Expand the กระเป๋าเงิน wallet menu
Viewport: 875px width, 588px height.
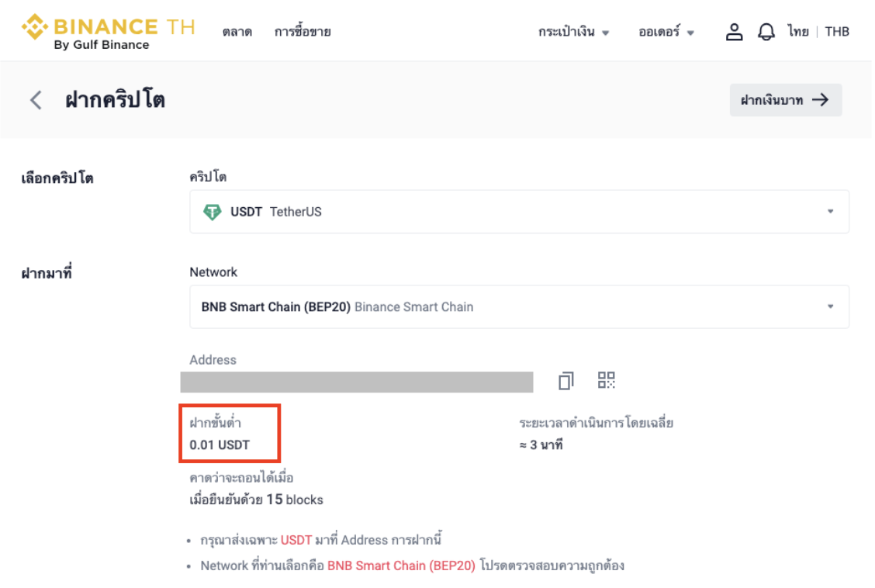click(574, 32)
